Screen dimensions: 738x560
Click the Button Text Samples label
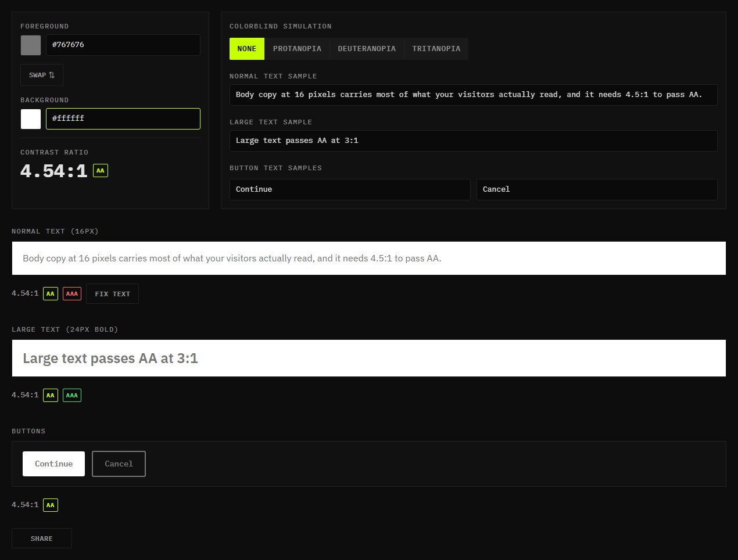(276, 168)
